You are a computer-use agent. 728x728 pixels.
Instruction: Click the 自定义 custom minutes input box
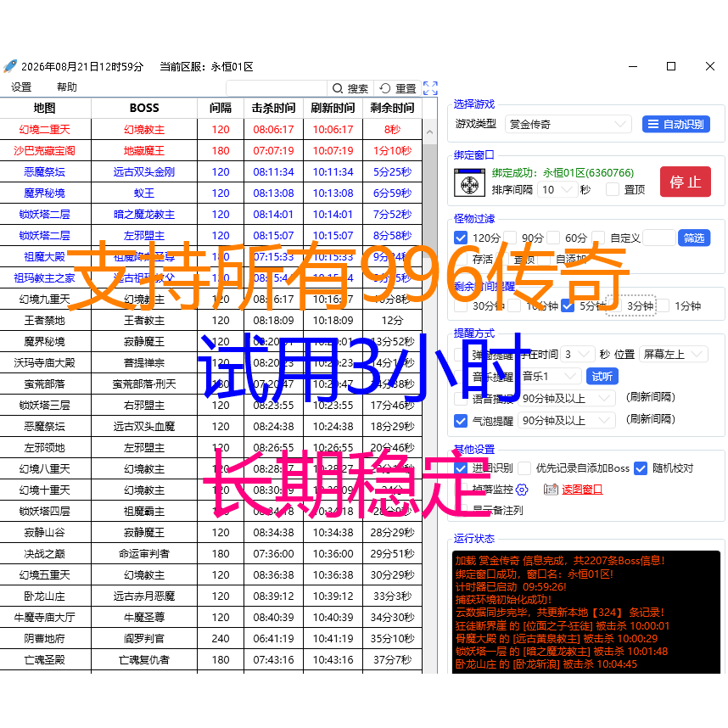click(x=658, y=238)
